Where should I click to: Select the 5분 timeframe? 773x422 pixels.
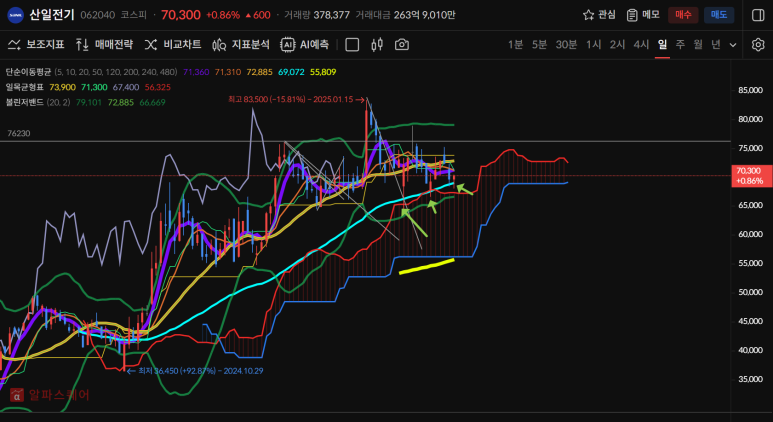[539, 45]
